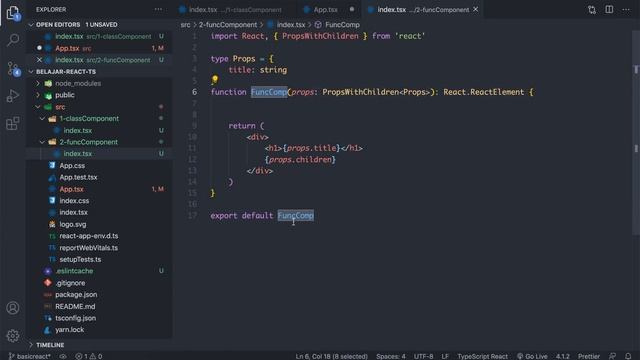Open setupTests.ts file
Image resolution: width=640 pixels, height=360 pixels.
coord(99,260)
